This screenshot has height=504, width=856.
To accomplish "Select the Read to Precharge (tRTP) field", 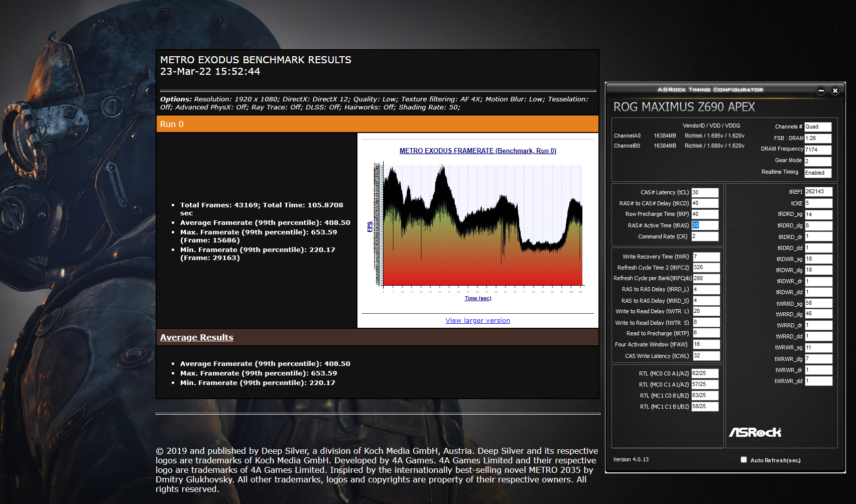I will (x=706, y=333).
